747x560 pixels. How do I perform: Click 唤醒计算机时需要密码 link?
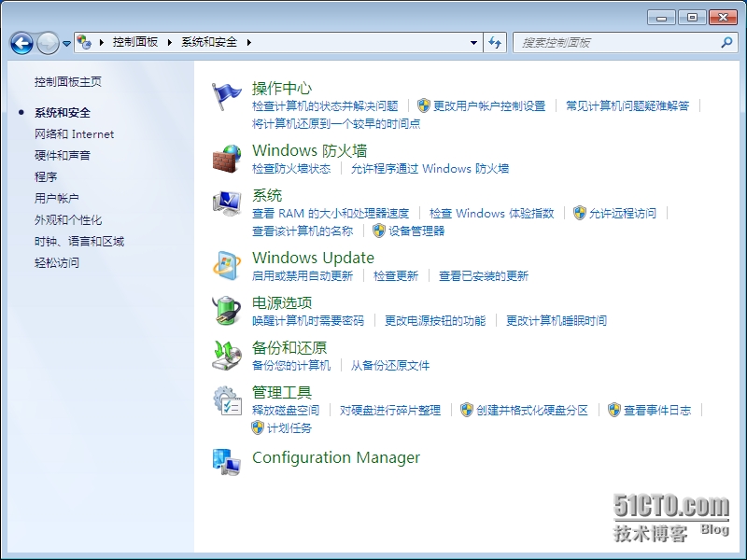(x=308, y=320)
